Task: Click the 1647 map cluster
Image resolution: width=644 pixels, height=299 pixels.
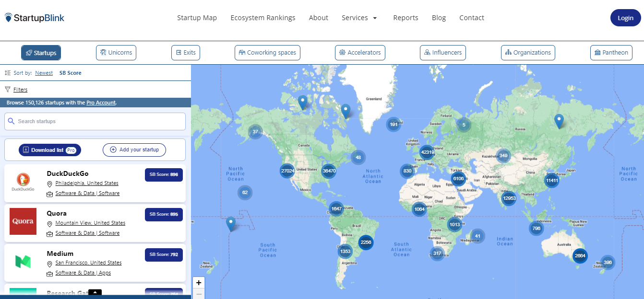Action: [x=336, y=209]
